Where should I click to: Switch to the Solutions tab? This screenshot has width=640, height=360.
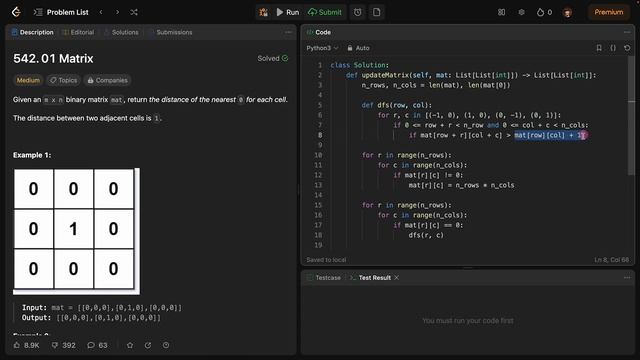point(121,32)
